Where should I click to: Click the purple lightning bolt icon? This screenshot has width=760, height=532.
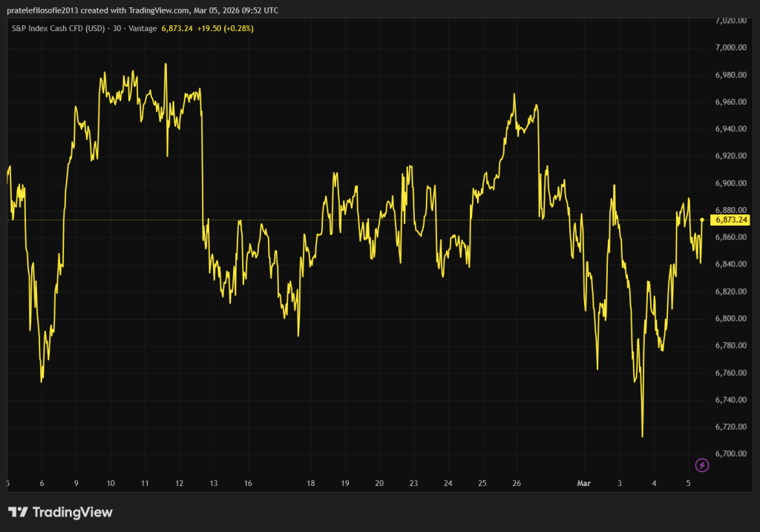(x=702, y=465)
